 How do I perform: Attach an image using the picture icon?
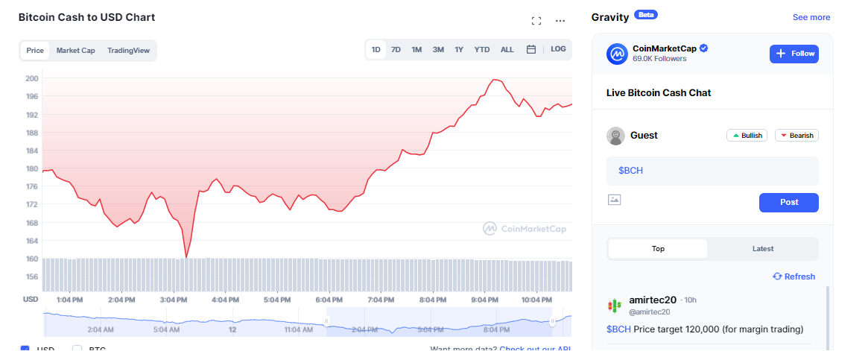tap(614, 200)
